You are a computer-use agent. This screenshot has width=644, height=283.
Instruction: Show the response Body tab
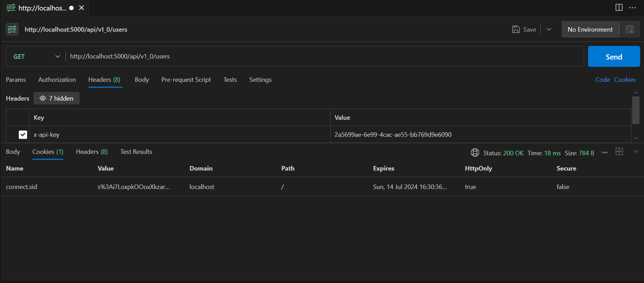[x=13, y=152]
